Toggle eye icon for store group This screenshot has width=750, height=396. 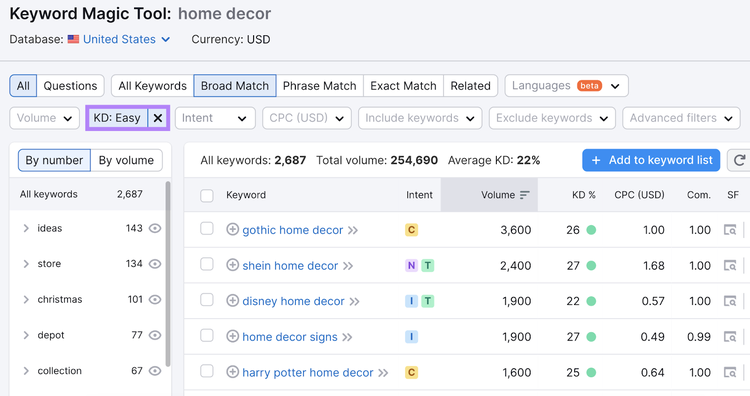tap(154, 264)
